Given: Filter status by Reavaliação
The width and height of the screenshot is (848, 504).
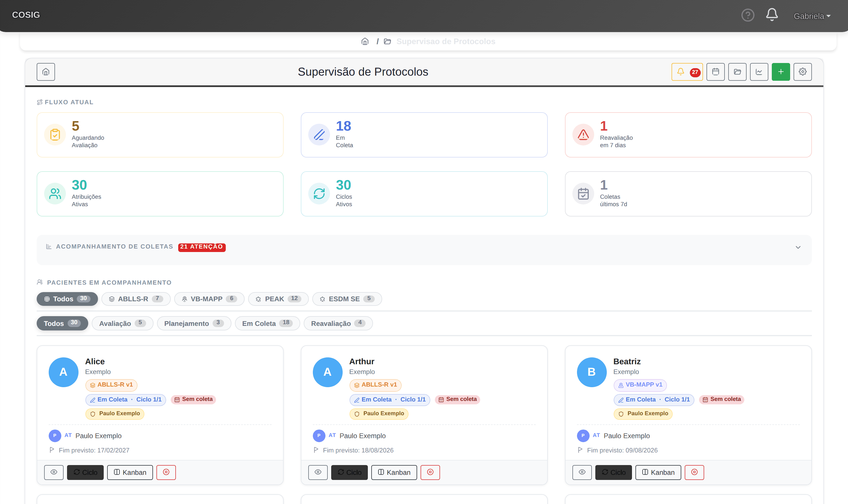Looking at the screenshot, I should pos(338,323).
